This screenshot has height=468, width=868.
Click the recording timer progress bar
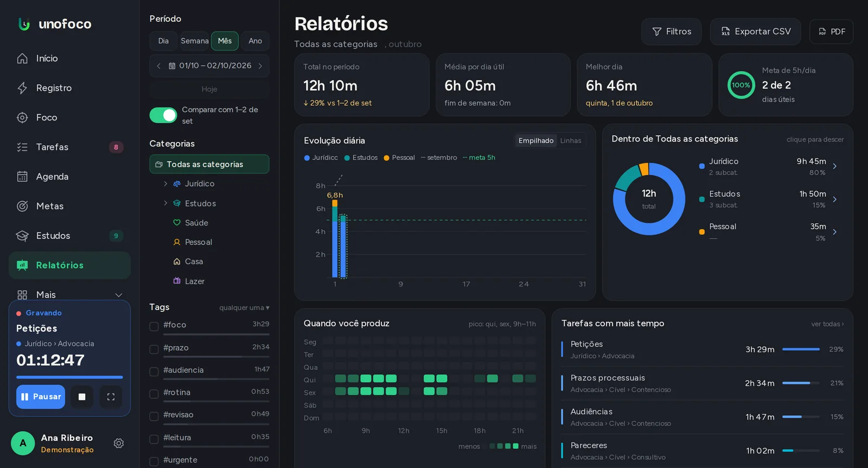pos(69,377)
